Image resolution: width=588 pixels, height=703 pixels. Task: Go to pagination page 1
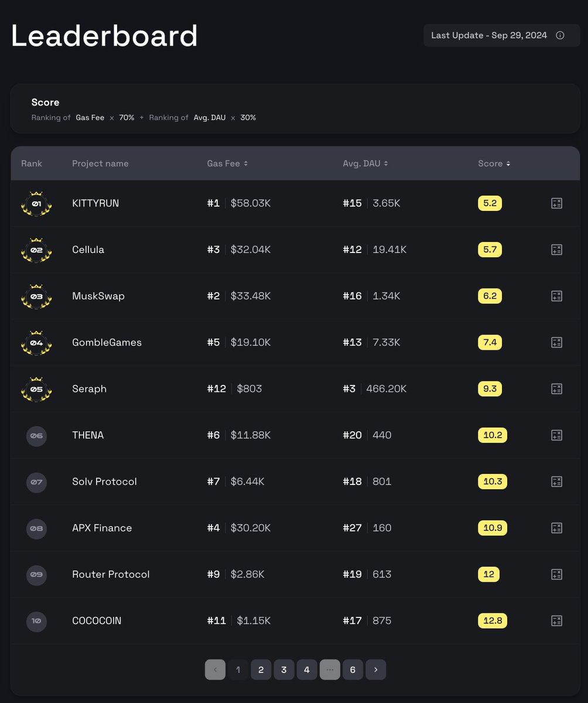coord(238,670)
